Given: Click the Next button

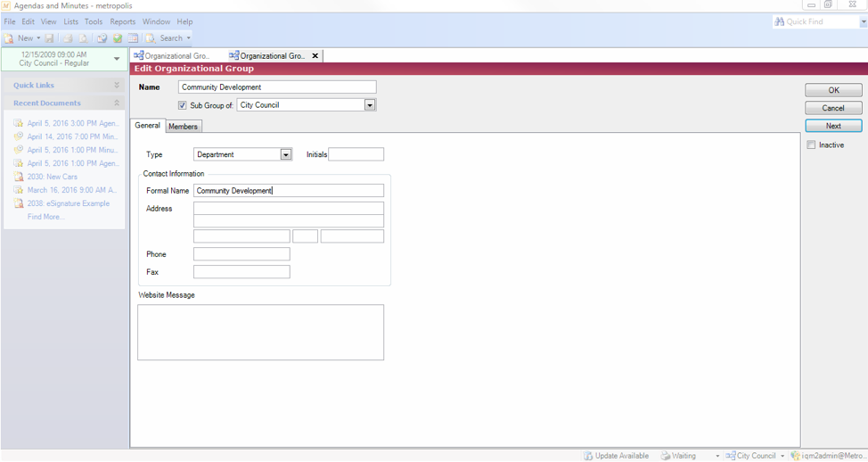Looking at the screenshot, I should point(833,126).
